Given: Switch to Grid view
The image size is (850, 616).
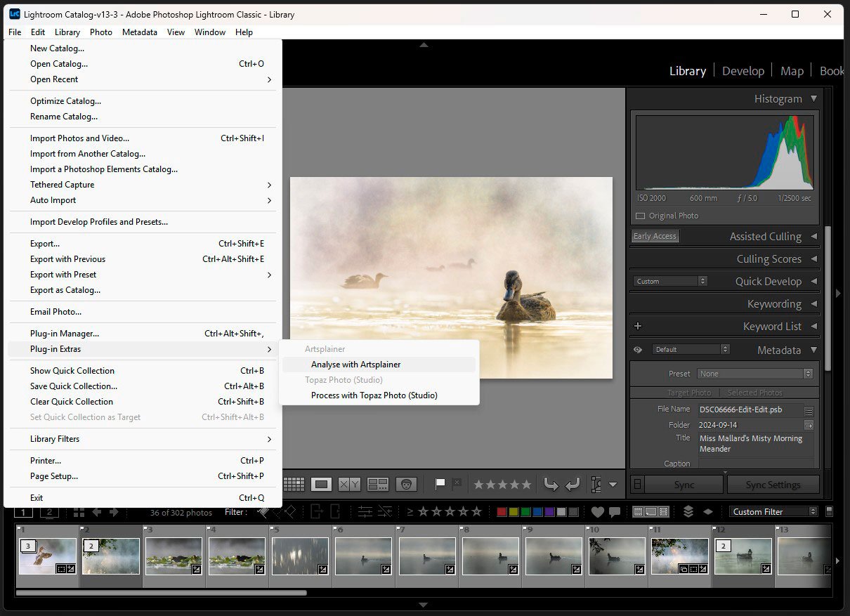Looking at the screenshot, I should coord(294,484).
